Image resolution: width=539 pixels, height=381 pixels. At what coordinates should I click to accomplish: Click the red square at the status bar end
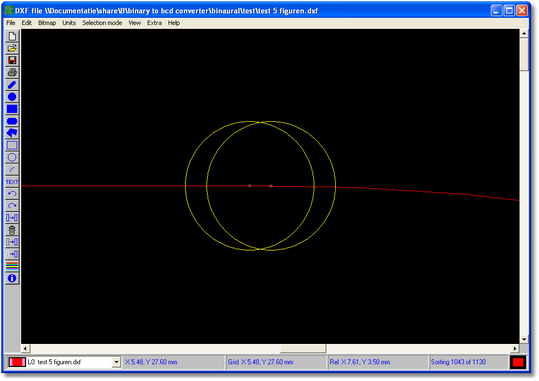click(518, 362)
